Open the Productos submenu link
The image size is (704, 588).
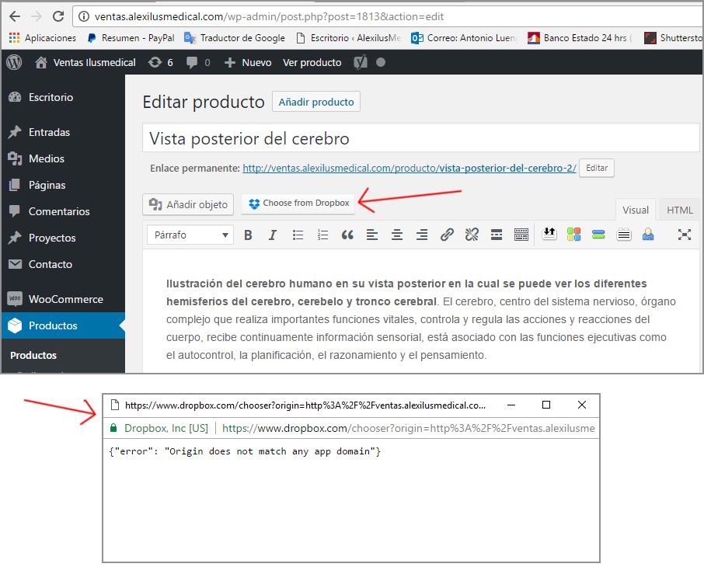click(x=33, y=355)
